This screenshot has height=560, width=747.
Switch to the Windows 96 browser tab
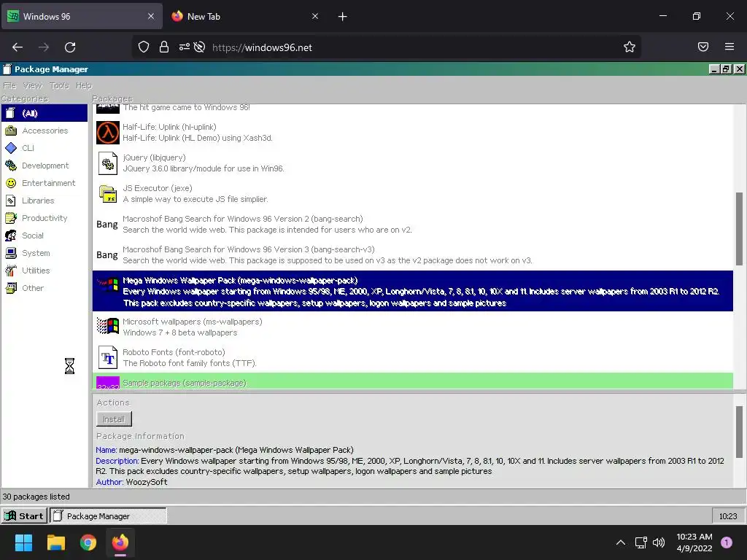[x=82, y=16]
